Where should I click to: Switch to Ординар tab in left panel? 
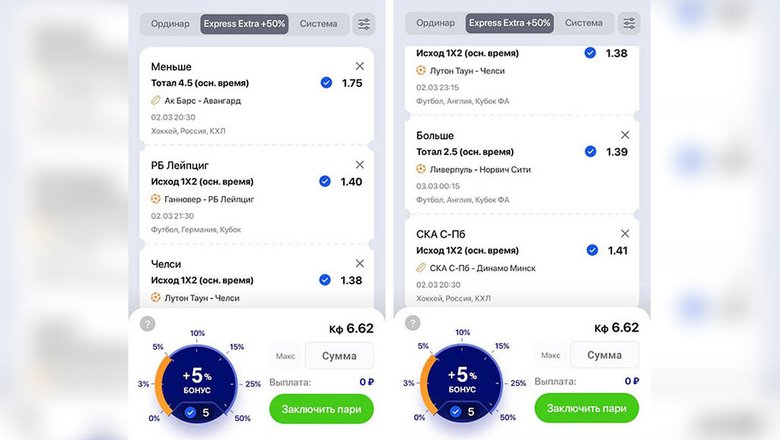[x=170, y=24]
